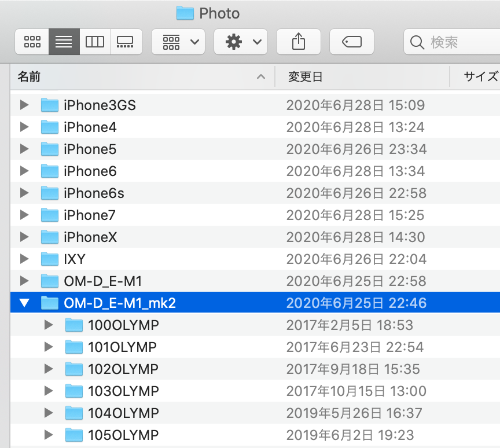Screen dimensions: 500x448
Task: Select the 105OLYMP folder icon
Action: point(74,435)
